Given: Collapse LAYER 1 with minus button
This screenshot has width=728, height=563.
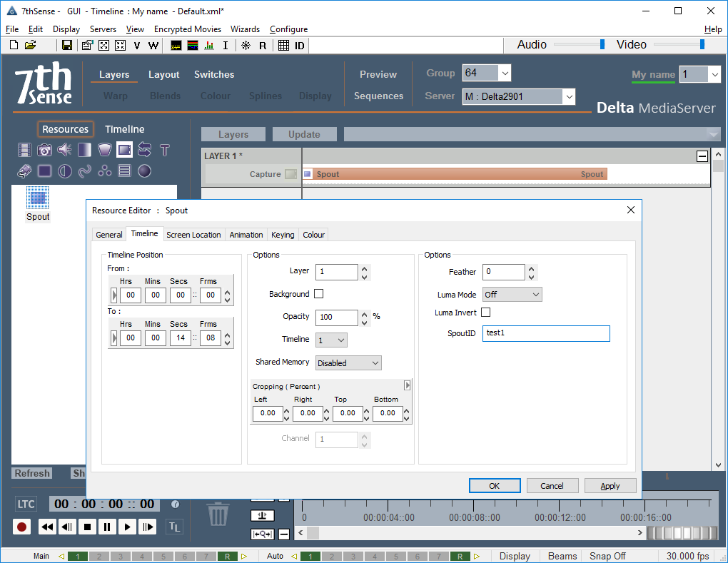Looking at the screenshot, I should pos(702,156).
